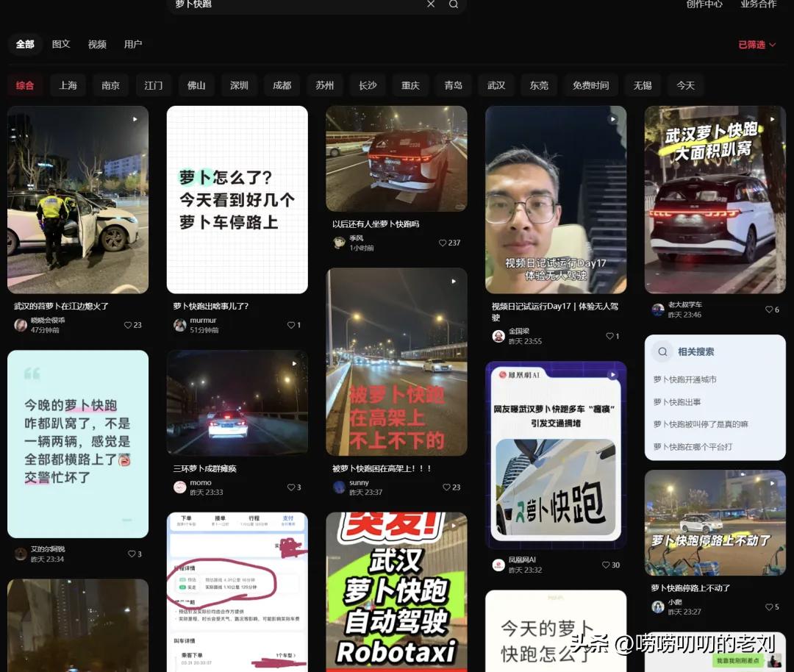Open avatar of user 全国梁

point(498,336)
